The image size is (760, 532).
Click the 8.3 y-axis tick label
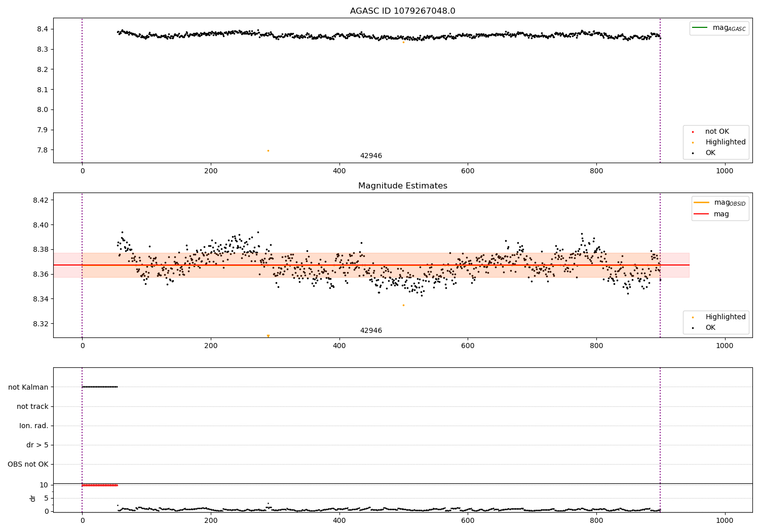point(43,50)
